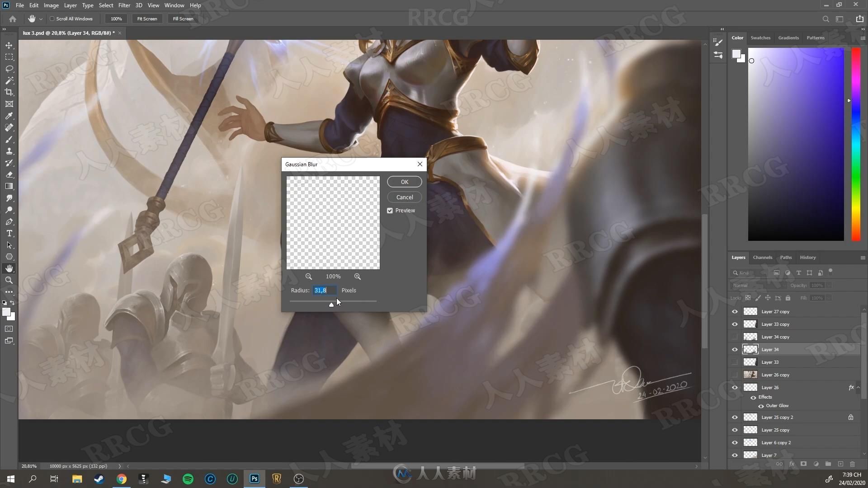Click the Fill Screen button

(x=183, y=19)
